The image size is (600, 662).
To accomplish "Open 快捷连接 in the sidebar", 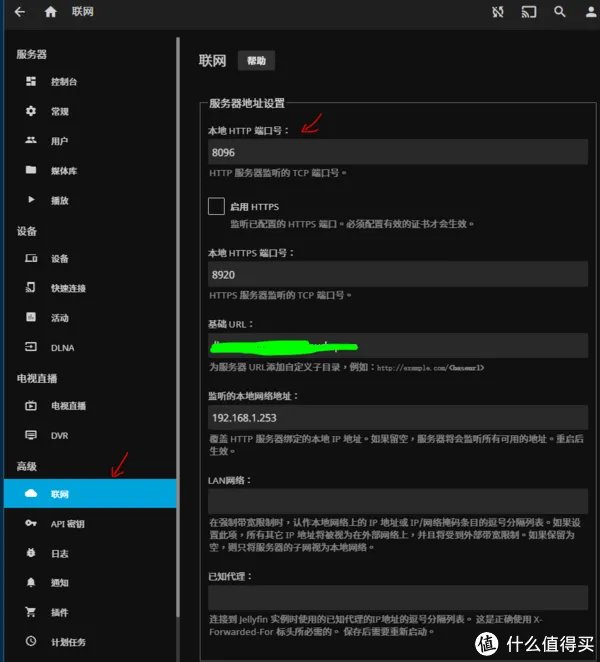I will pos(90,288).
